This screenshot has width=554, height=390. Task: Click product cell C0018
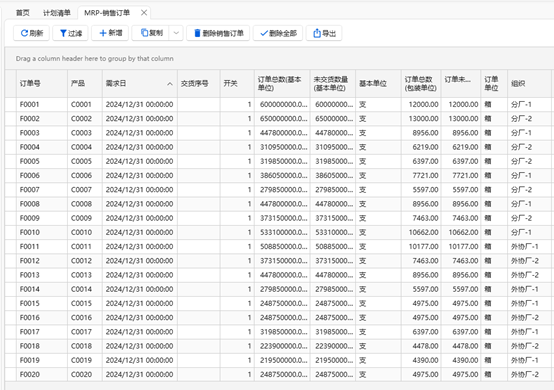click(x=85, y=346)
